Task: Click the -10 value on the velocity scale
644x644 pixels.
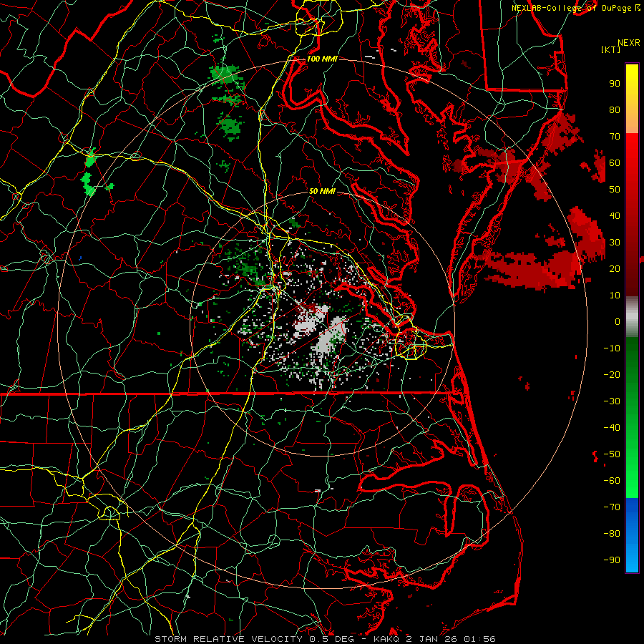Action: tap(612, 348)
